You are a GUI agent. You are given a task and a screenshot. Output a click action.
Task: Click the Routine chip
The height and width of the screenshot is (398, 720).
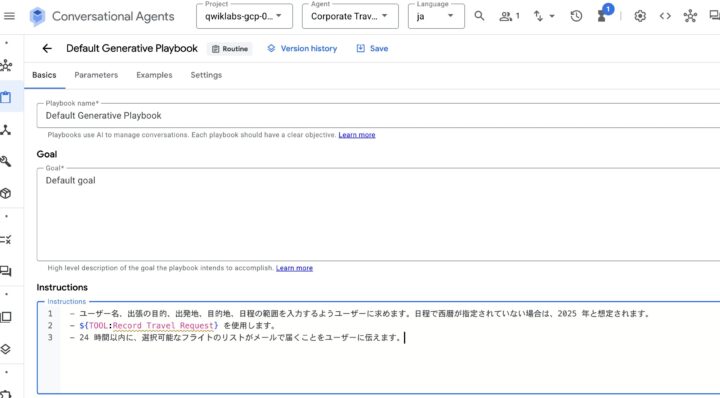click(230, 49)
